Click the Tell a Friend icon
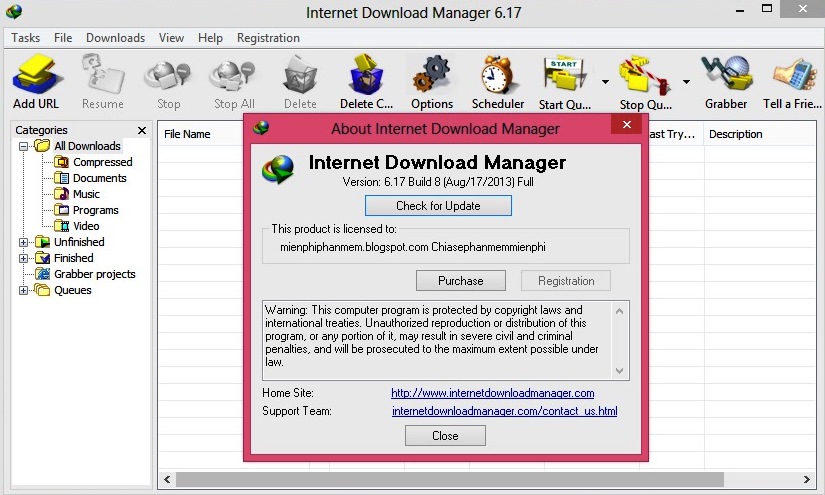Image resolution: width=825 pixels, height=495 pixels. tap(794, 75)
